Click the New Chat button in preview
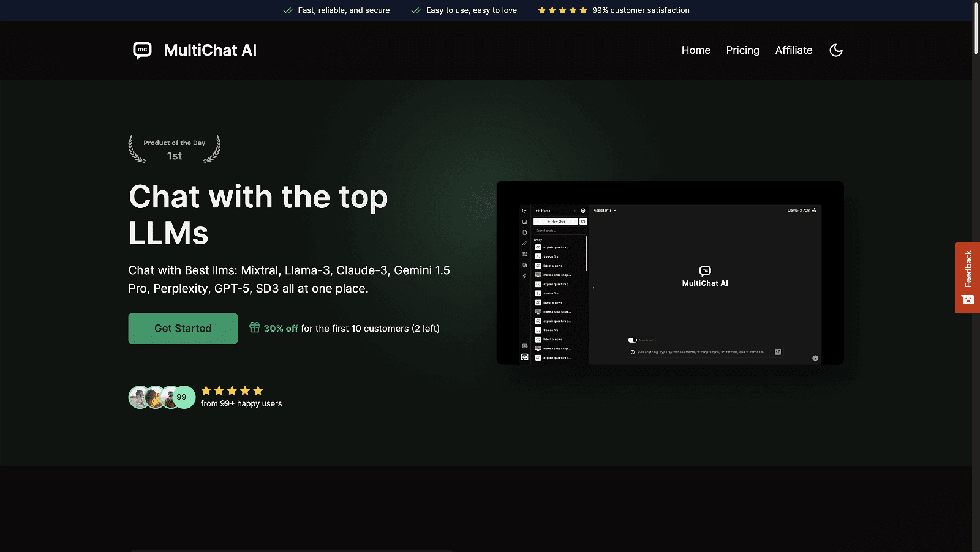The image size is (980, 552). (x=556, y=222)
